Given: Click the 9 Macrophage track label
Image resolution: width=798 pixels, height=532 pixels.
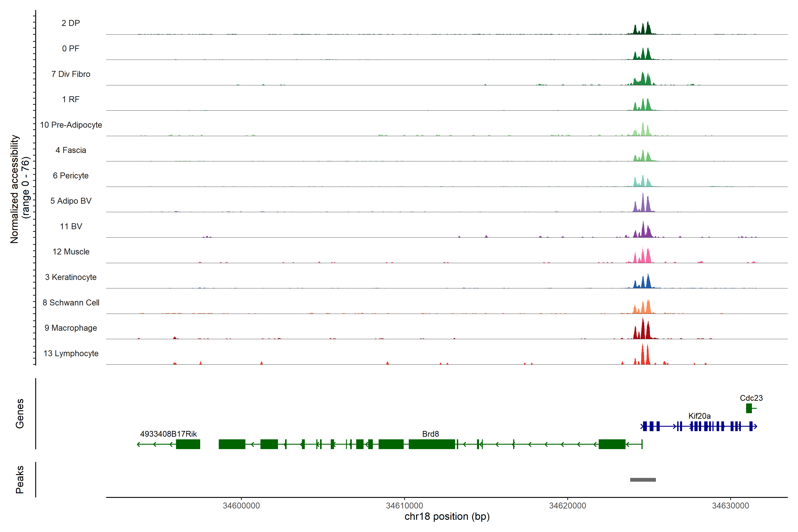Looking at the screenshot, I should click(x=70, y=328).
